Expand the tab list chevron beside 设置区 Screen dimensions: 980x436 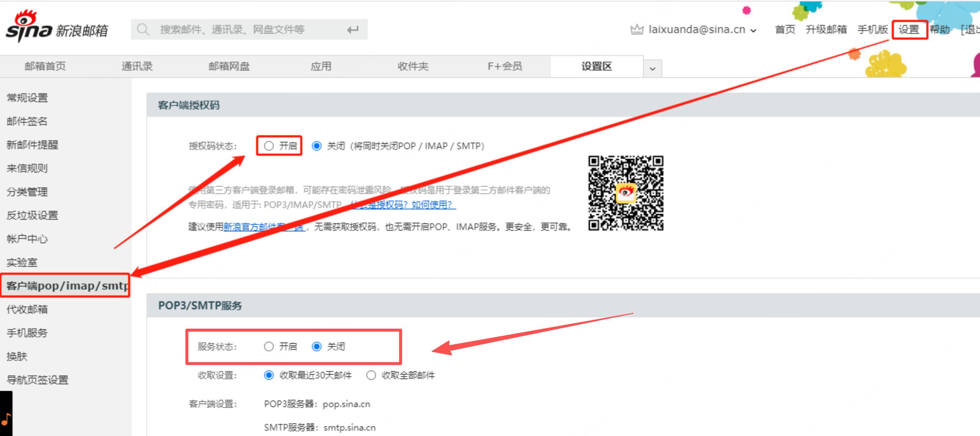tap(653, 69)
